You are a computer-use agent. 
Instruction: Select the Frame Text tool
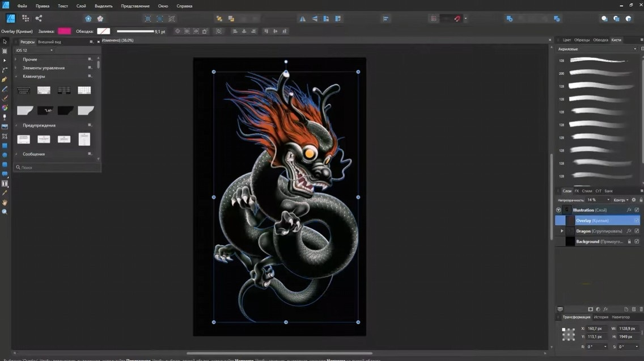(x=5, y=183)
